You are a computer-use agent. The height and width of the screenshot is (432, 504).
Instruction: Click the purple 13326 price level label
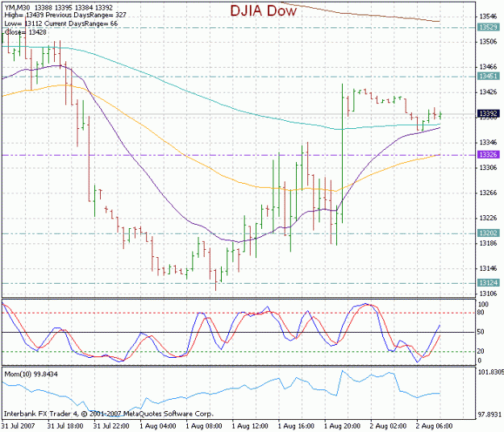pos(489,155)
